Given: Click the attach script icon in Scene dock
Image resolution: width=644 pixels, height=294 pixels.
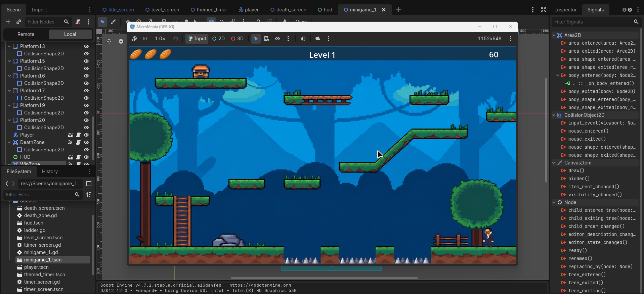Looking at the screenshot, I should coord(78,22).
